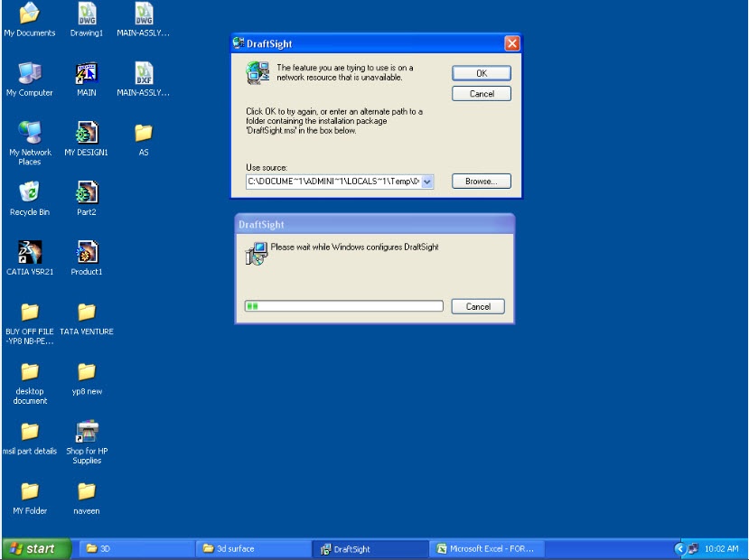This screenshot has height=560, width=749.
Task: Click the 10:02 AM taskbar clock
Action: pyautogui.click(x=721, y=549)
